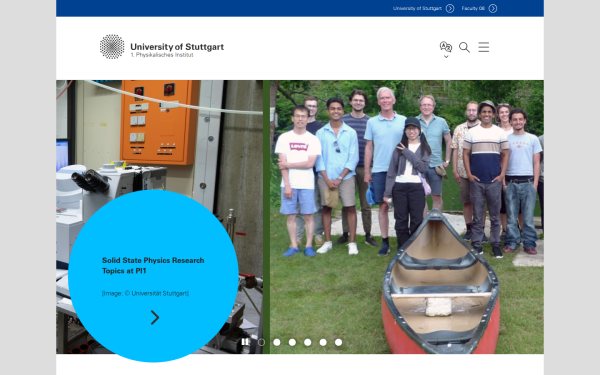The width and height of the screenshot is (600, 375).
Task: Click the right chevron in the blue circle
Action: pyautogui.click(x=155, y=317)
